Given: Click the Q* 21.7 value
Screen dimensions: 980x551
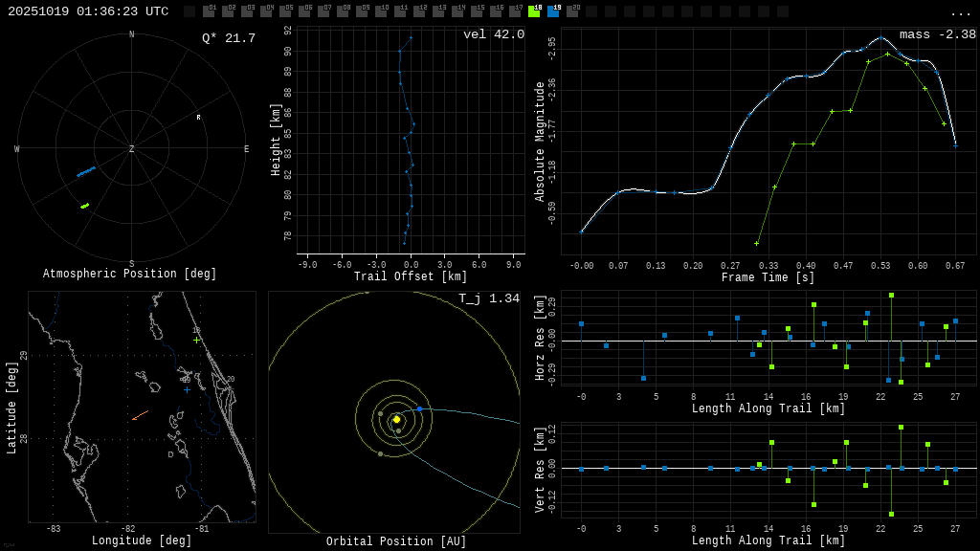Looking at the screenshot, I should click(228, 38).
